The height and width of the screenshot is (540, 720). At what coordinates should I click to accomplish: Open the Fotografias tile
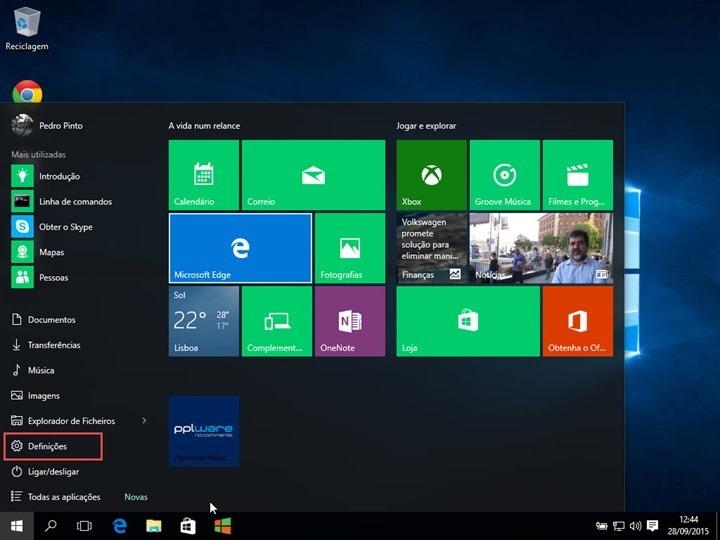click(x=350, y=248)
